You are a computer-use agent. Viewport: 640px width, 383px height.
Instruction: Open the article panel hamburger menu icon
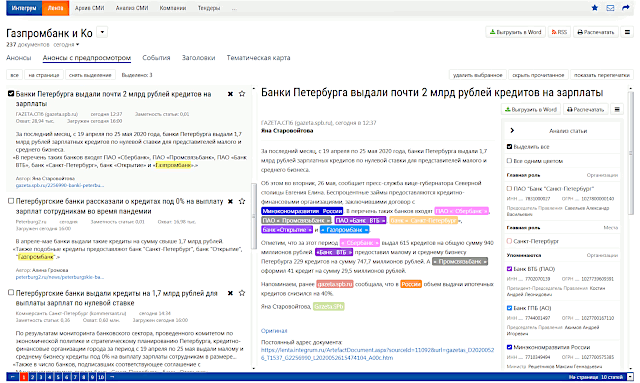click(617, 109)
